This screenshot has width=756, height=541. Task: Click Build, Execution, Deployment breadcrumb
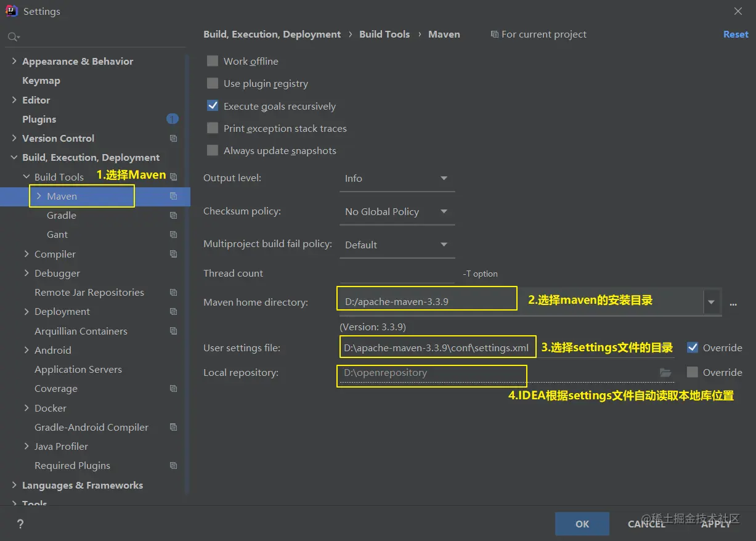click(x=272, y=35)
